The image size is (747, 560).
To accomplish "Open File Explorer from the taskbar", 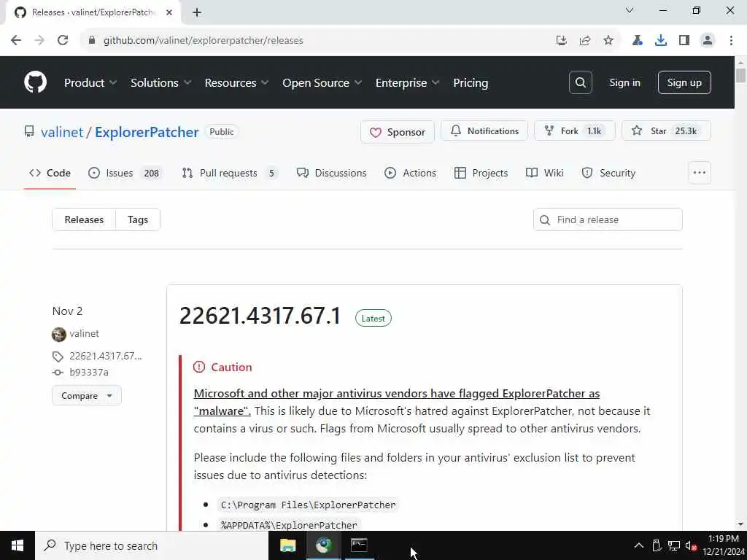I will 287,545.
